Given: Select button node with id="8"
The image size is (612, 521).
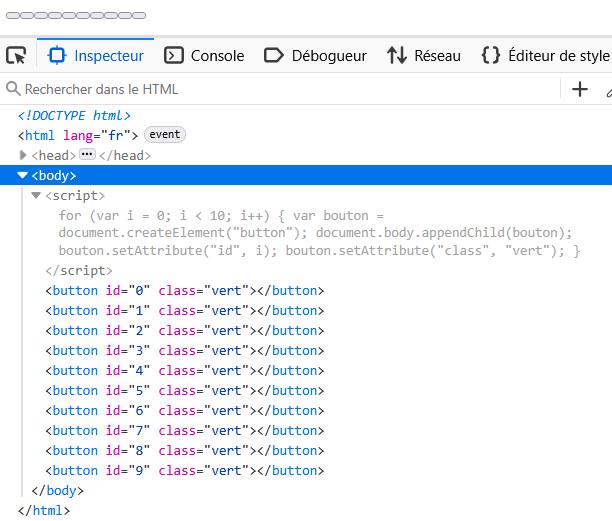Looking at the screenshot, I should pyautogui.click(x=185, y=450).
